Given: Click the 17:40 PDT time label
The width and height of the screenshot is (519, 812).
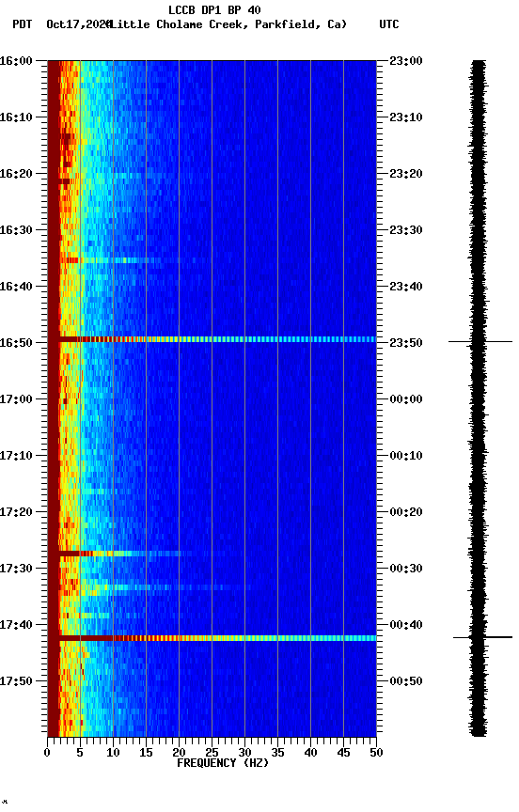Looking at the screenshot, I should (x=16, y=626).
